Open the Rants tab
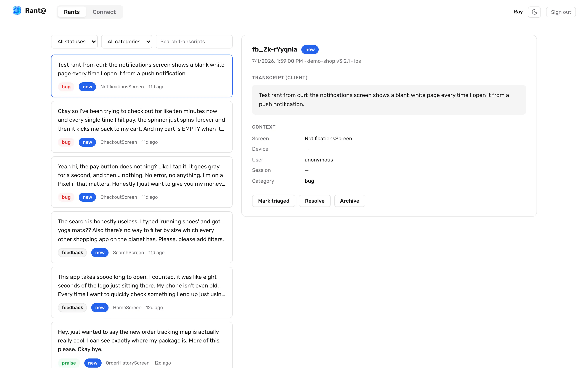Screen dimensions: 588x368 pyautogui.click(x=72, y=12)
